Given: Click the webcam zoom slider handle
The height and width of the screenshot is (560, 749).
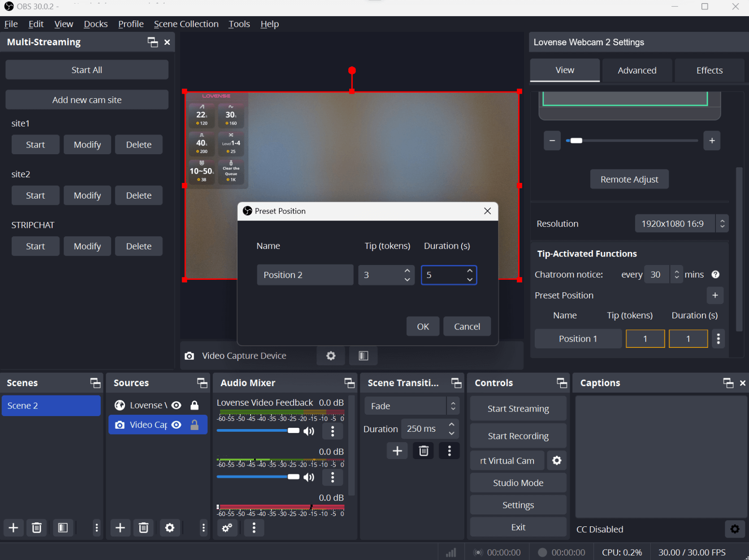Looking at the screenshot, I should coord(576,141).
